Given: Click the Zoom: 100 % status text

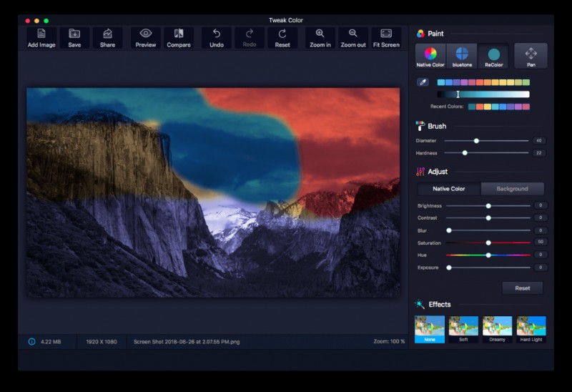Looking at the screenshot, I should click(389, 342).
